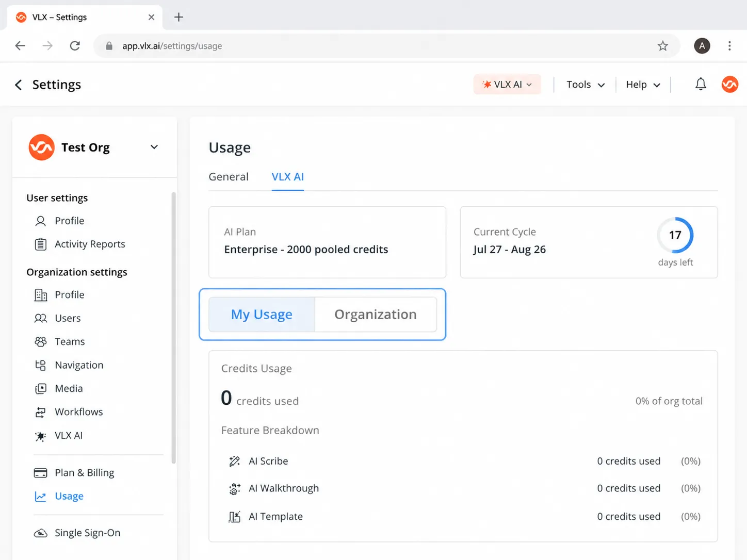This screenshot has height=560, width=747.
Task: Open the Tools dropdown menu
Action: pyautogui.click(x=586, y=85)
